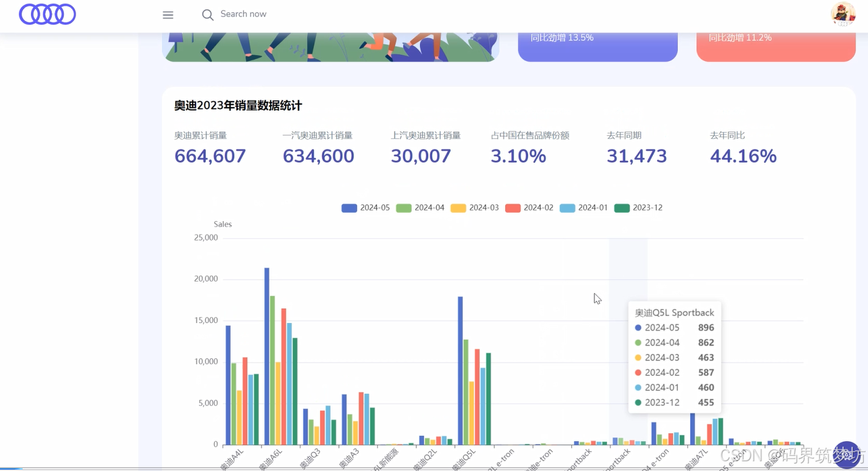Focus the Search now input field

243,14
